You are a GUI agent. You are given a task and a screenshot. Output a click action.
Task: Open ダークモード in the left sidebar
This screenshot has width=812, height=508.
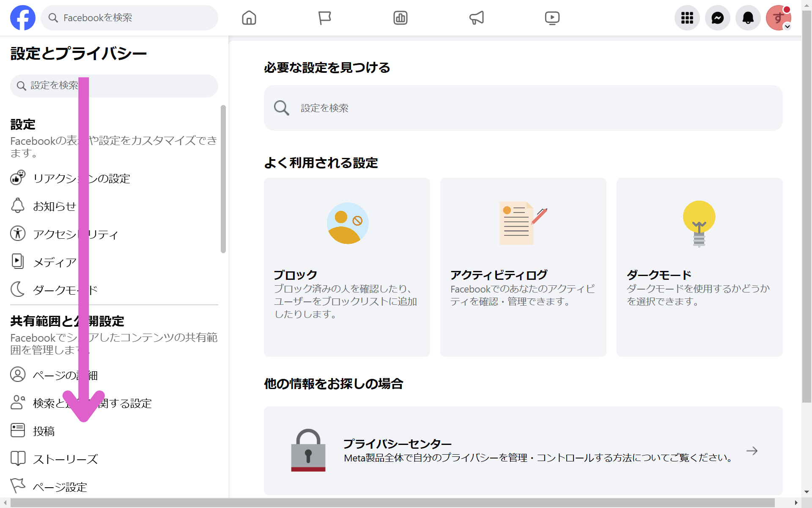(55, 290)
